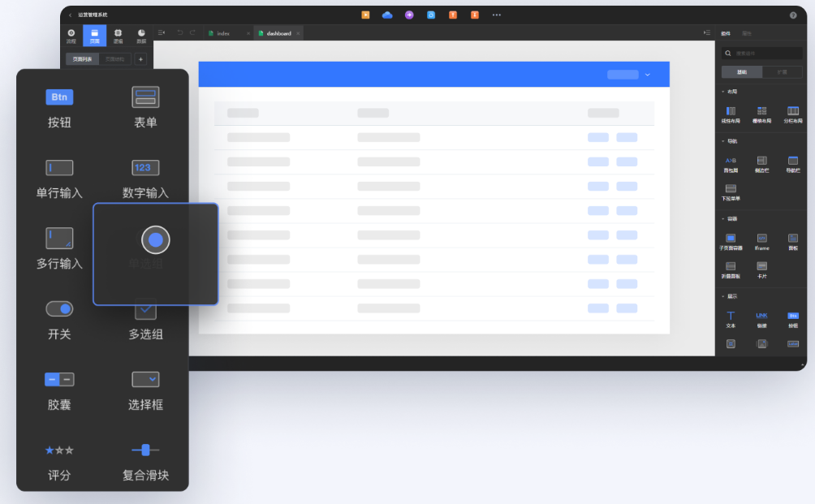Close the dashboard tab

299,33
